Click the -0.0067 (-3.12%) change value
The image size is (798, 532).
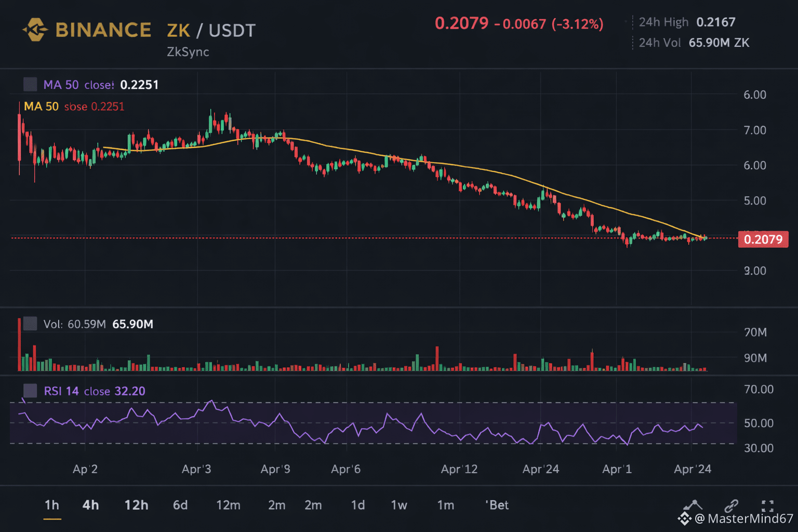[x=549, y=24]
